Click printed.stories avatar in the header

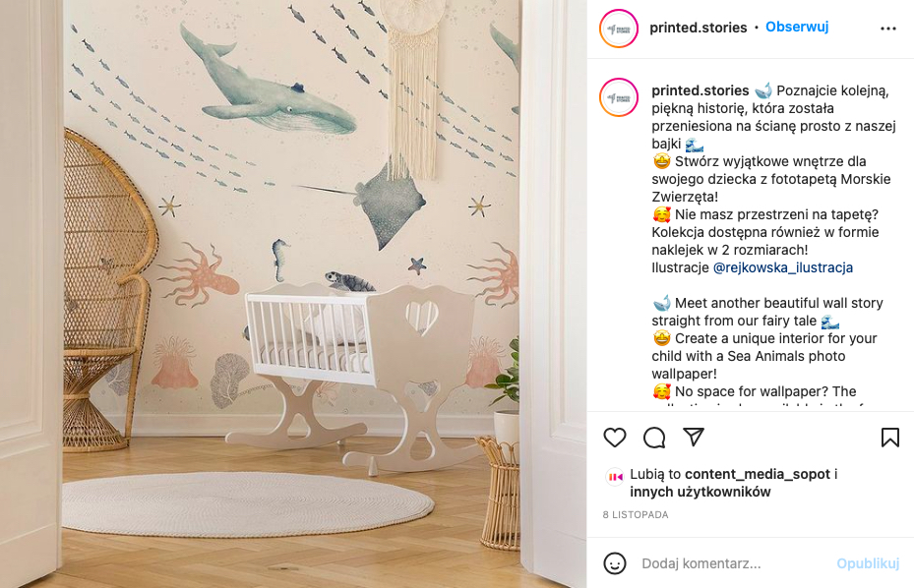(x=619, y=29)
